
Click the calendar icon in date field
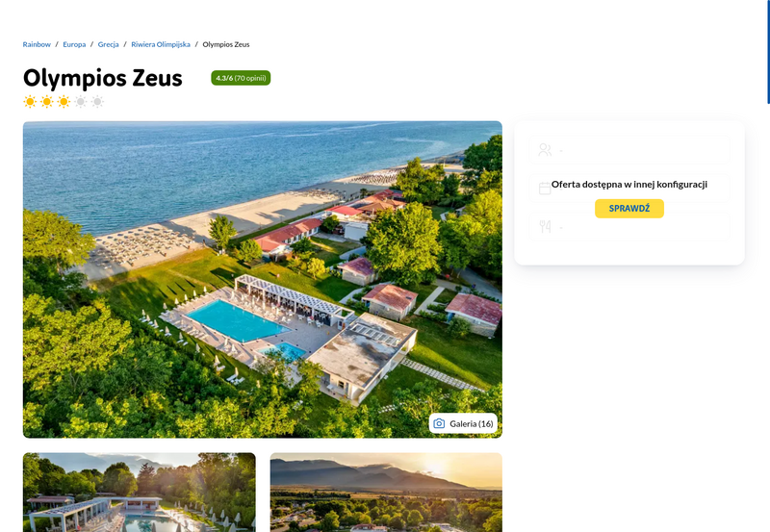point(545,189)
